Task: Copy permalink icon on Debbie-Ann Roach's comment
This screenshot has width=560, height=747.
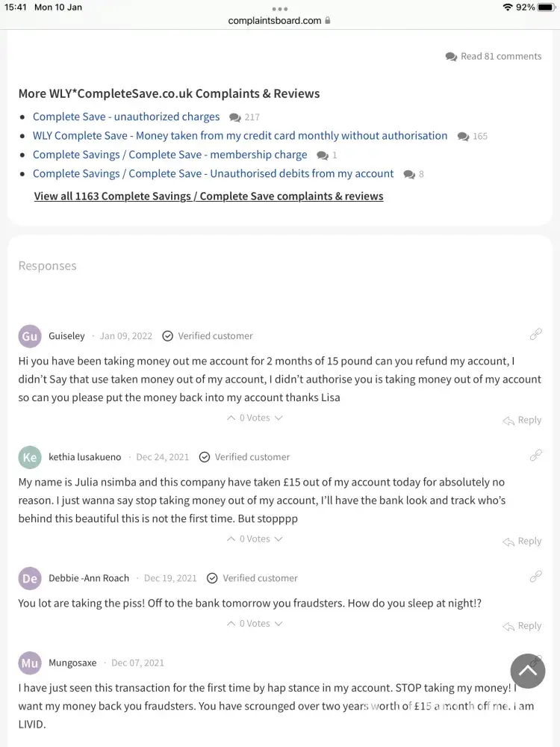Action: click(x=535, y=577)
